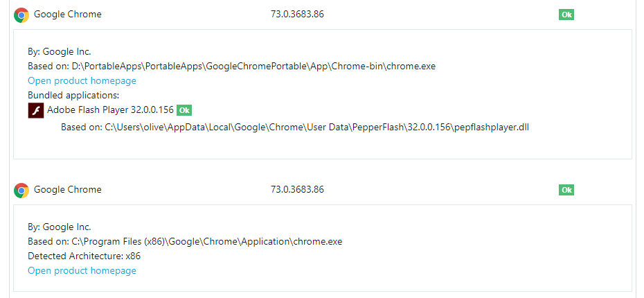
Task: Open product homepage for the x86 Chrome
Action: 82,270
